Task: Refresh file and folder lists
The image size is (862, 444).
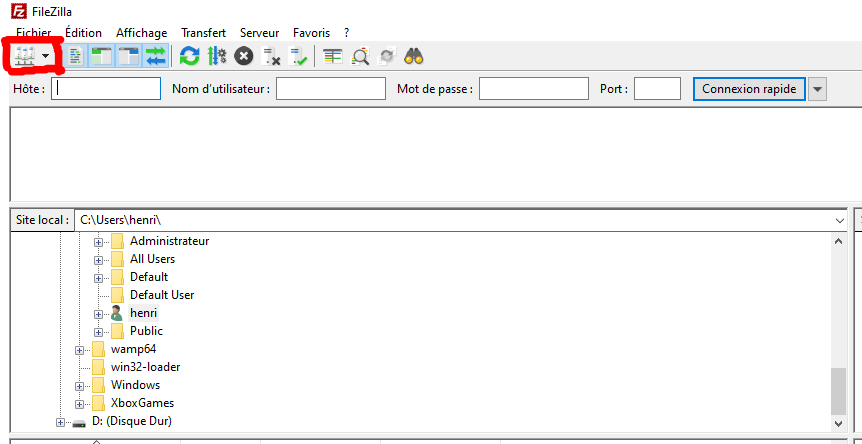Action: [190, 56]
